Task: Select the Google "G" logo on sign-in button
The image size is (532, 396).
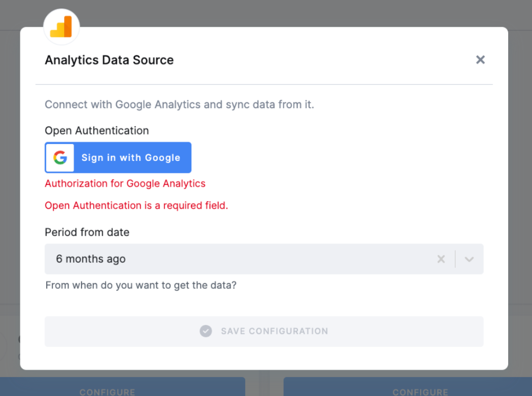Action: point(60,158)
